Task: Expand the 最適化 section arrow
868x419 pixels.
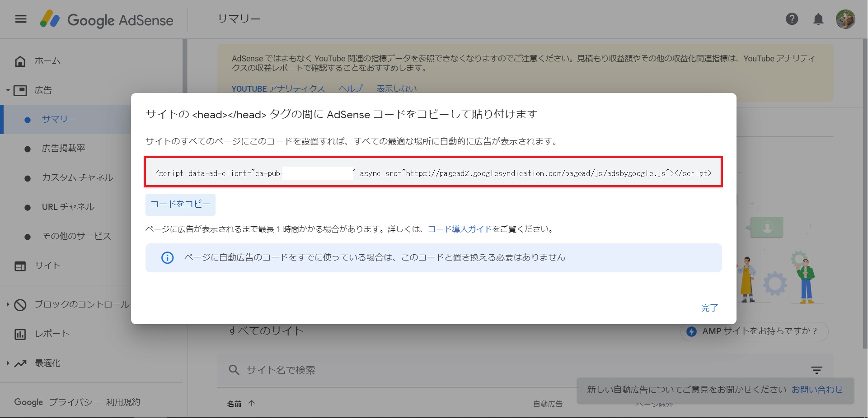Action: point(8,363)
